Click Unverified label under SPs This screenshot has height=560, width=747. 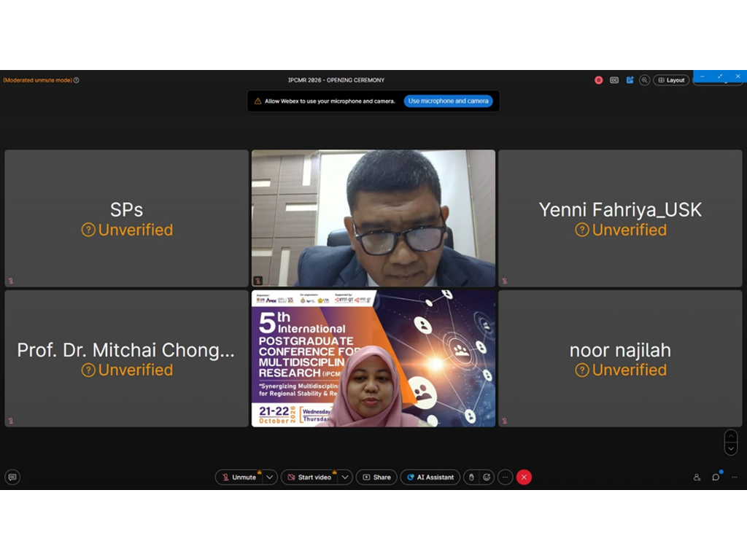click(x=127, y=230)
